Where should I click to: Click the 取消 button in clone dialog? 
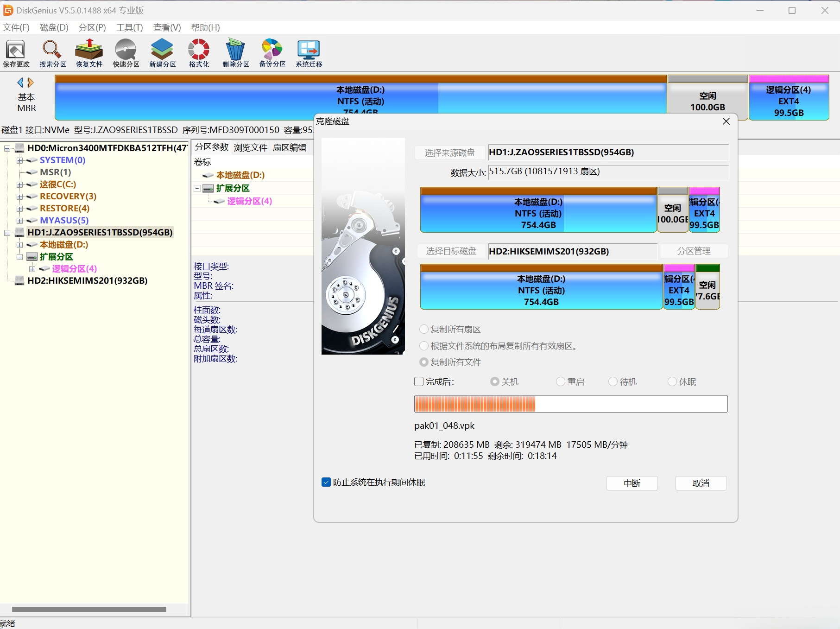click(701, 483)
